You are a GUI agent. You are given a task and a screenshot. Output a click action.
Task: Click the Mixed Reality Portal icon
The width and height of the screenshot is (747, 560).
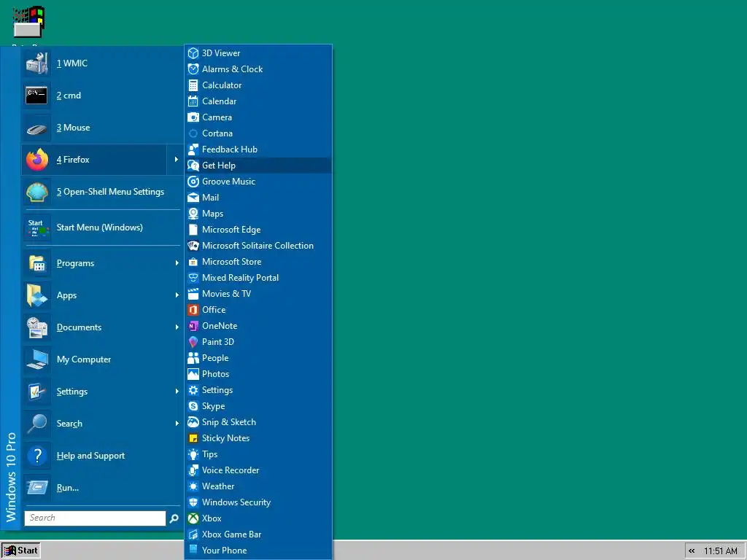click(193, 278)
